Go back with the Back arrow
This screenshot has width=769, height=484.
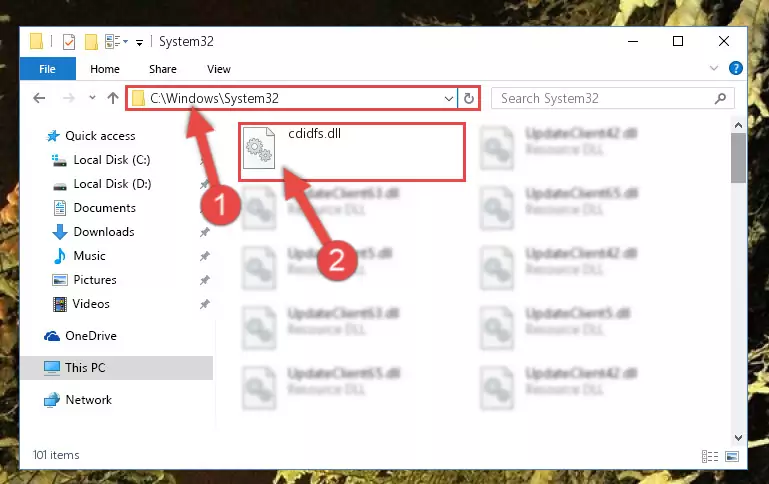coord(39,98)
